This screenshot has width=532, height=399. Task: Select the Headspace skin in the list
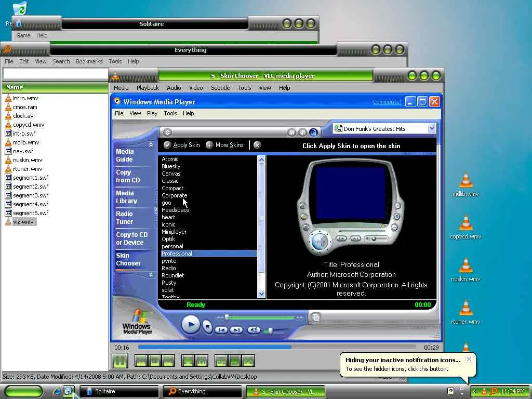176,210
